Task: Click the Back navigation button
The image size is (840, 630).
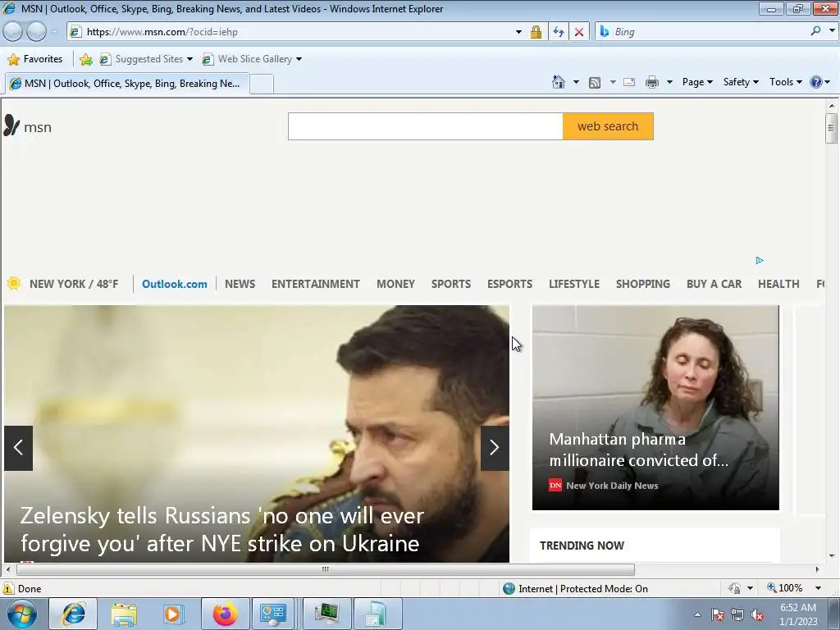Action: [x=13, y=32]
